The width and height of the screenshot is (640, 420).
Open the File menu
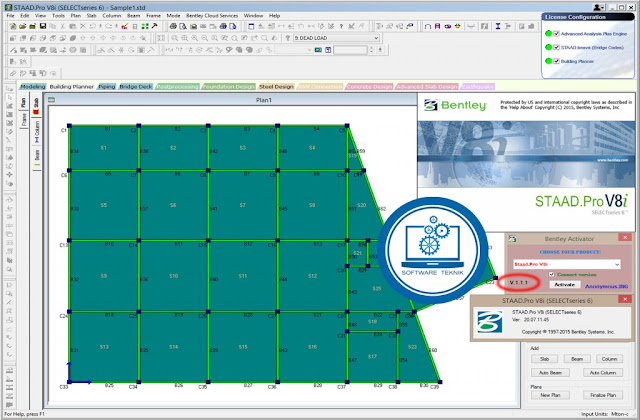coord(10,16)
